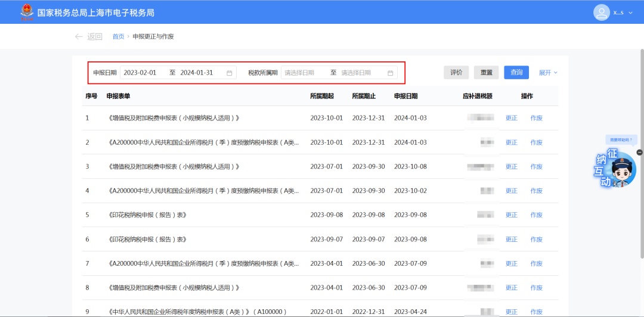Screen dimensions: 644x317
Task: Expand the 展开 filter options
Action: [548, 73]
